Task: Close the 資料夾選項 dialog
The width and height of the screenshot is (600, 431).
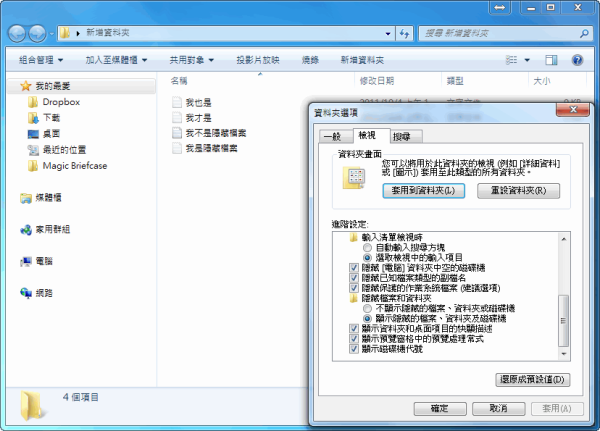Action: pos(573,110)
